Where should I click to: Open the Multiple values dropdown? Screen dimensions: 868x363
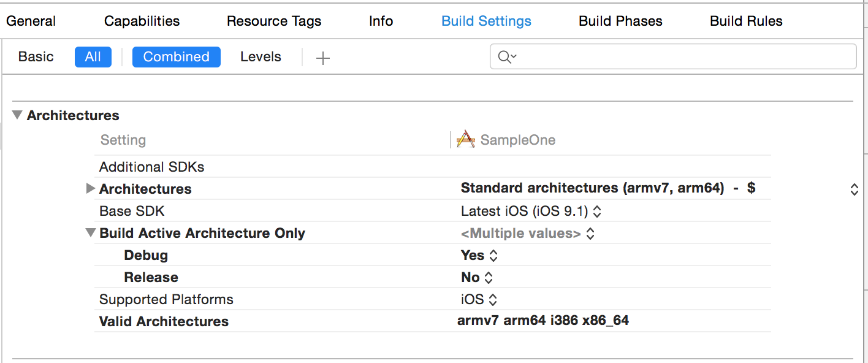[528, 234]
